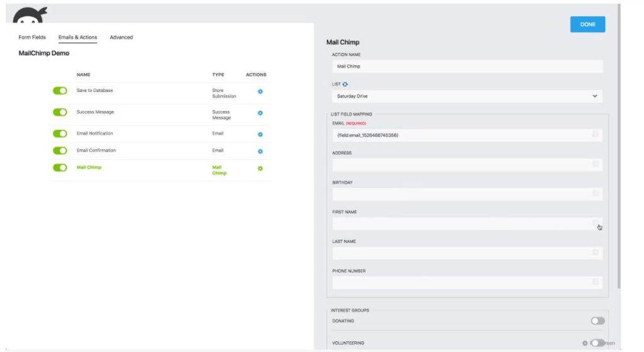Click the Store Submission type cell
Screen dimensions: 644x352
click(224, 93)
